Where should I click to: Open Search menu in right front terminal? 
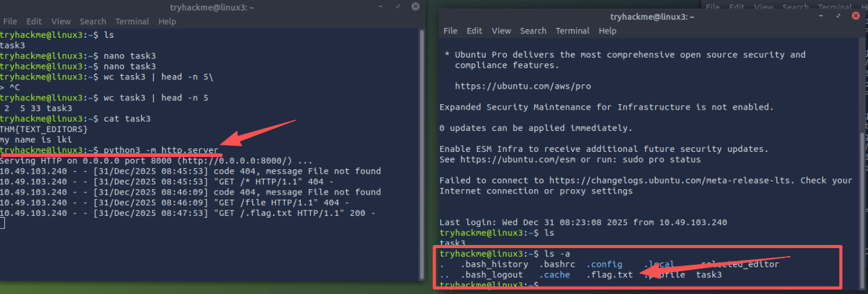click(x=534, y=30)
